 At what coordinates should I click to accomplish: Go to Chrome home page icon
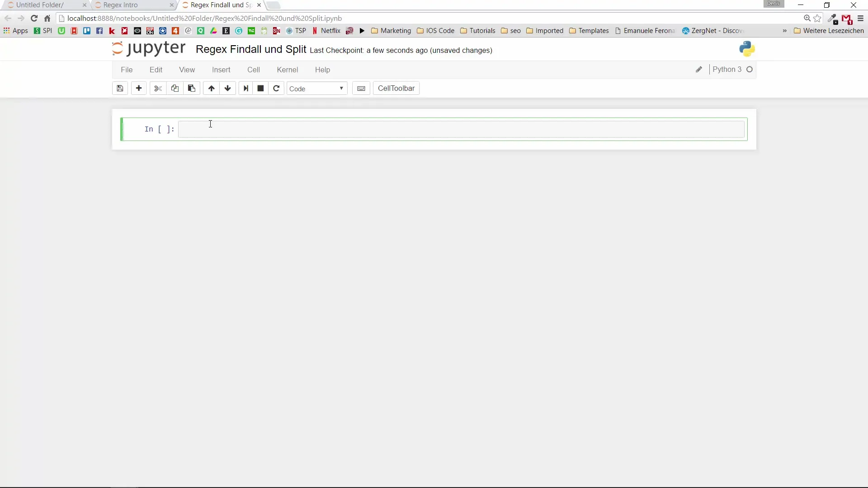[47, 19]
